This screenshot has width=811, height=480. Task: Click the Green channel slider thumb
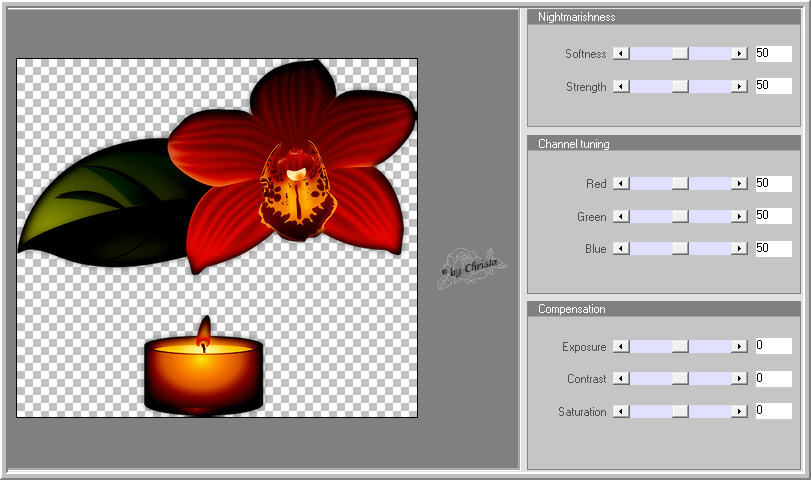point(680,216)
